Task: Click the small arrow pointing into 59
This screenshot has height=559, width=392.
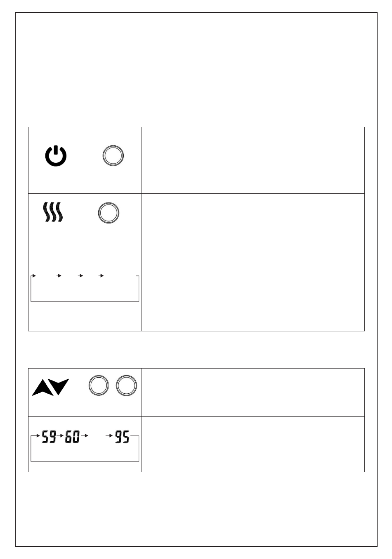Action: pos(37,435)
